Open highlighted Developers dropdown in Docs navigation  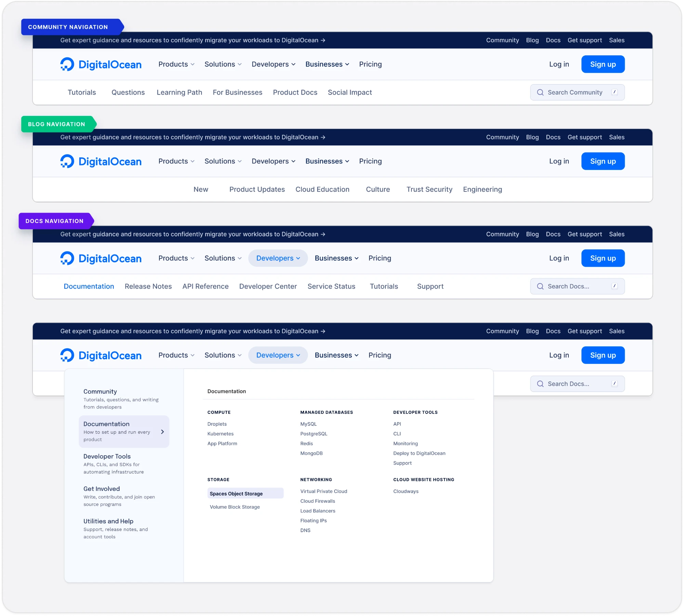pos(278,258)
